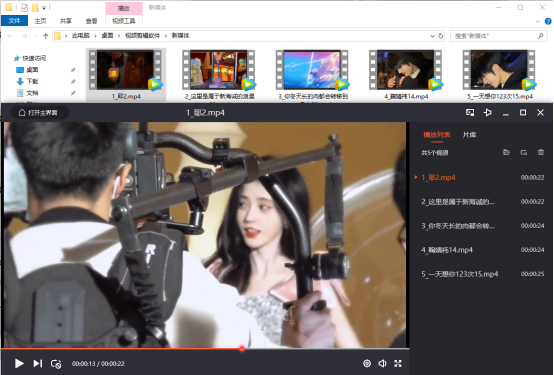Mute the player volume speaker icon
This screenshot has height=375, width=554.
tap(382, 363)
